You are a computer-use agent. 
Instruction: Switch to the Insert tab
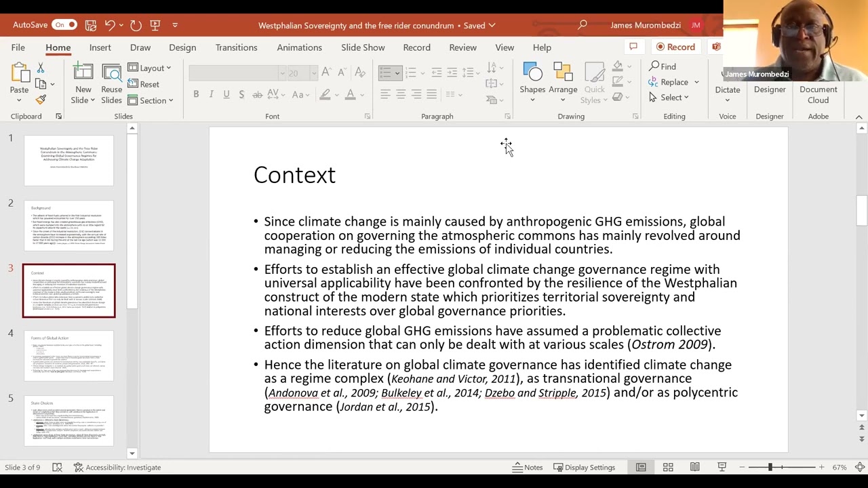(x=100, y=47)
